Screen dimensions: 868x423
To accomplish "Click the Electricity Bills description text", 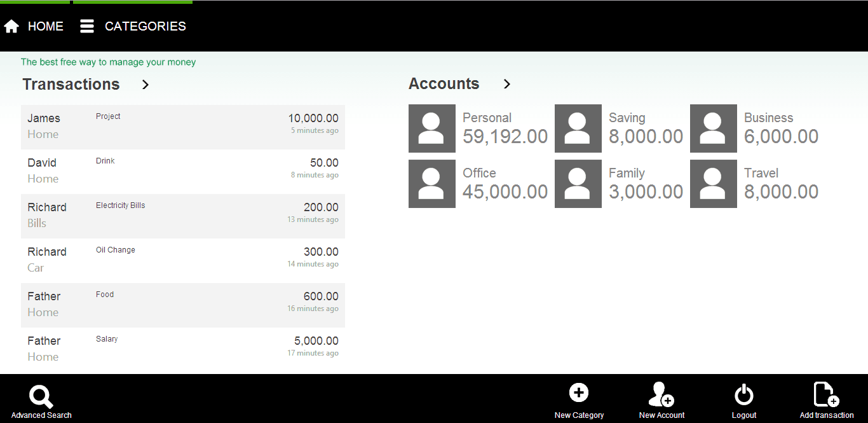I will (x=121, y=205).
